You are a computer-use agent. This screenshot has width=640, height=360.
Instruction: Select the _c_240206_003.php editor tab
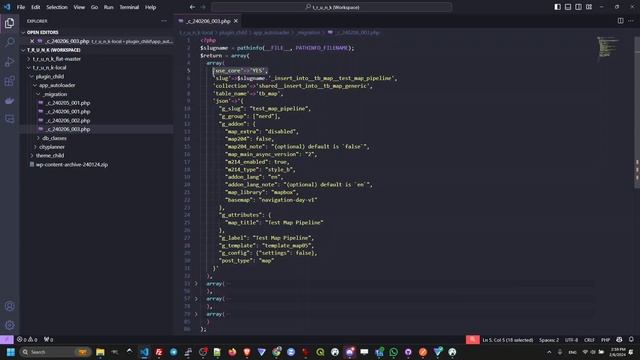[208, 21]
